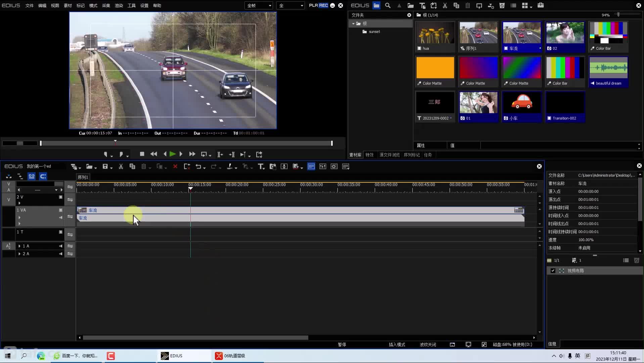Click the red delete icon in timeline toolbar
Viewport: 644px width, 363px height.
175,166
